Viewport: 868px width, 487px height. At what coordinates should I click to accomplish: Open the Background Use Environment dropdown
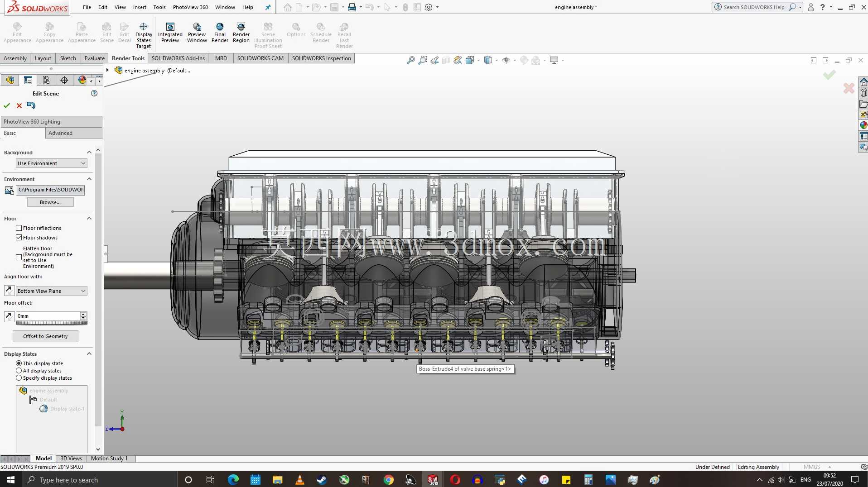point(51,163)
